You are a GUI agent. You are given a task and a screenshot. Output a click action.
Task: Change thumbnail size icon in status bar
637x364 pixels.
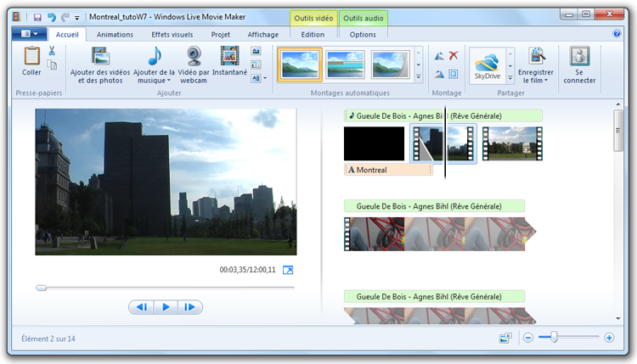(505, 338)
